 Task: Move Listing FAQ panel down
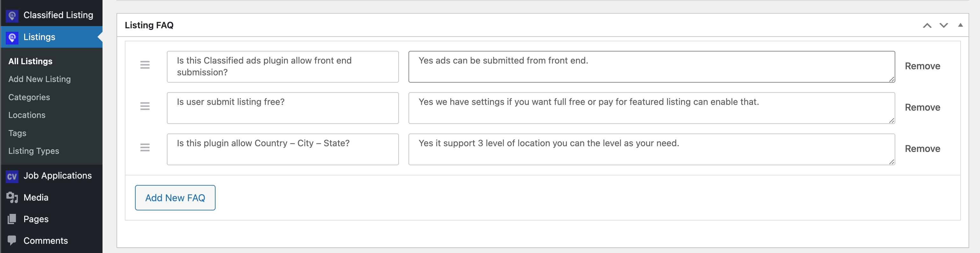(944, 25)
